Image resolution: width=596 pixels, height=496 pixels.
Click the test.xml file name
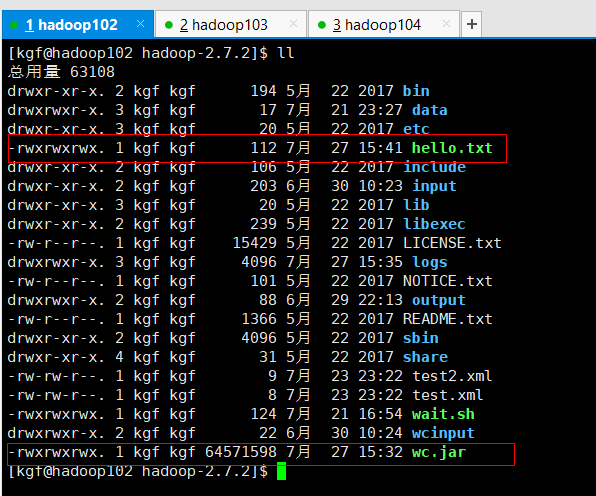tap(448, 395)
